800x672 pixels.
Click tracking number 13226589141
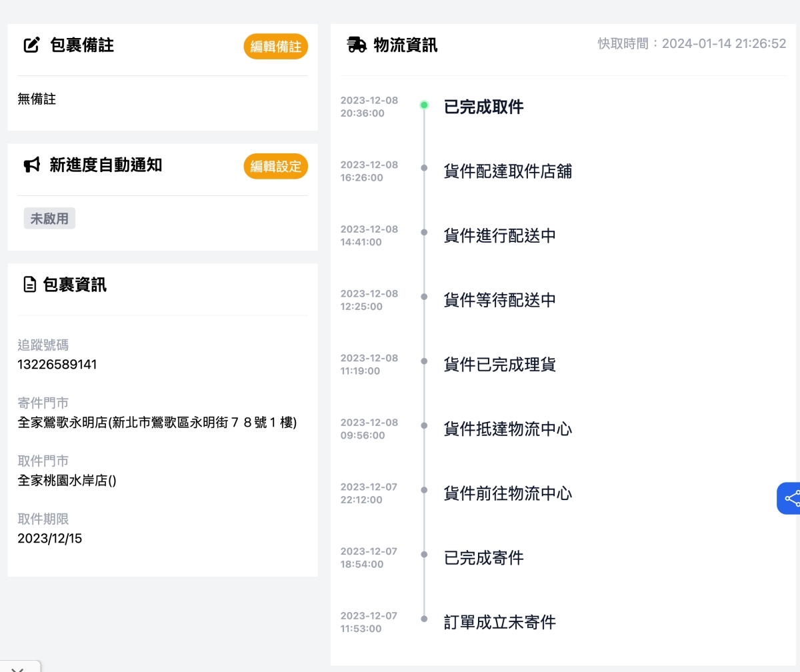pos(57,365)
